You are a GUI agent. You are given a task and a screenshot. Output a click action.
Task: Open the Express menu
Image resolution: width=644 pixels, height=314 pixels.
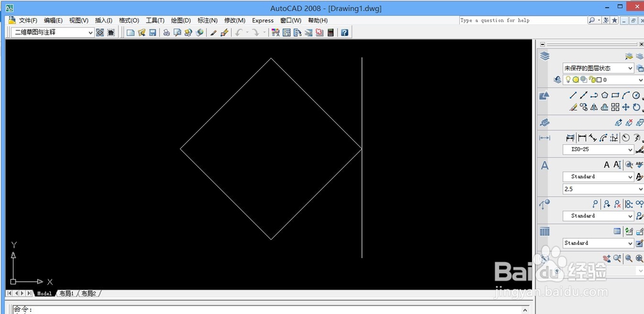[263, 21]
